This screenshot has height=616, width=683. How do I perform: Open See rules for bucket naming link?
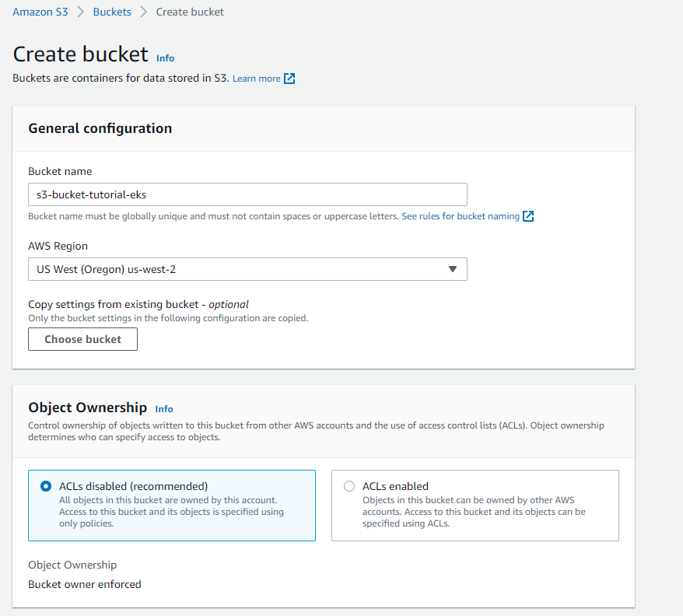(461, 216)
